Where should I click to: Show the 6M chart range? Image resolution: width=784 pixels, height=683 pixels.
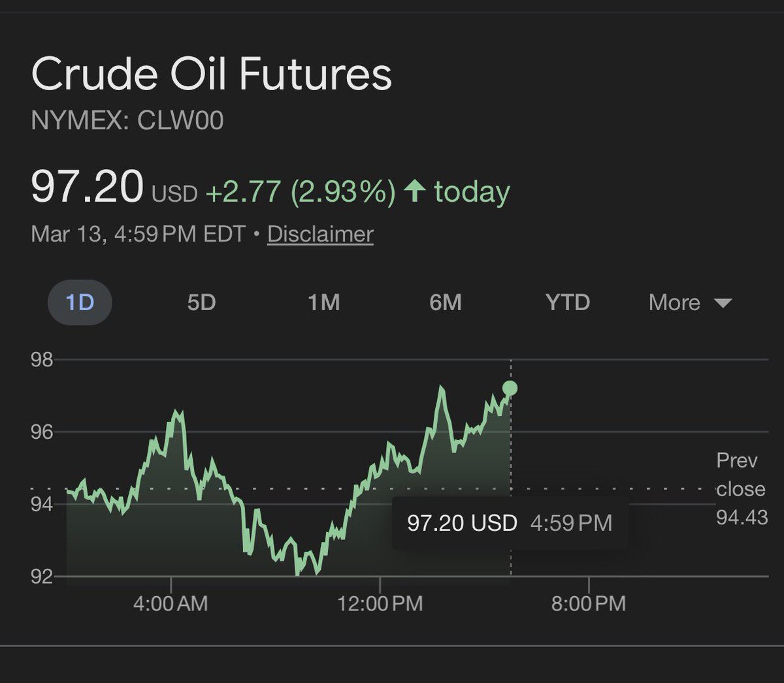[x=446, y=303]
